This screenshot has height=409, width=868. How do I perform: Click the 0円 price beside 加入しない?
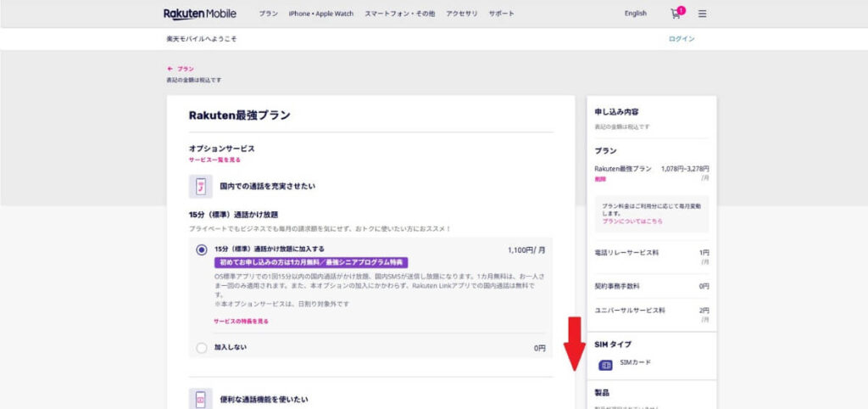tap(540, 349)
